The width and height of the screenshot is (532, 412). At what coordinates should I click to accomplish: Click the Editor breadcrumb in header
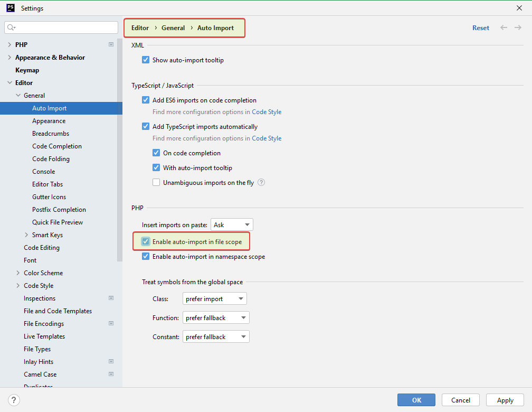tap(140, 28)
